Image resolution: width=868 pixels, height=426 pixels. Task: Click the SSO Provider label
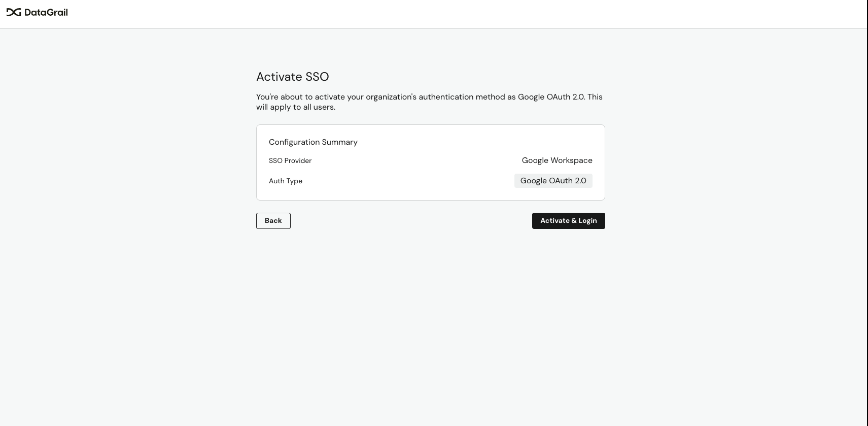coord(290,160)
